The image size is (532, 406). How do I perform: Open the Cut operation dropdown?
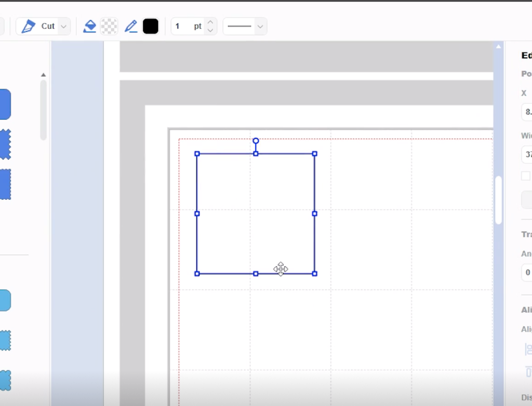point(62,25)
